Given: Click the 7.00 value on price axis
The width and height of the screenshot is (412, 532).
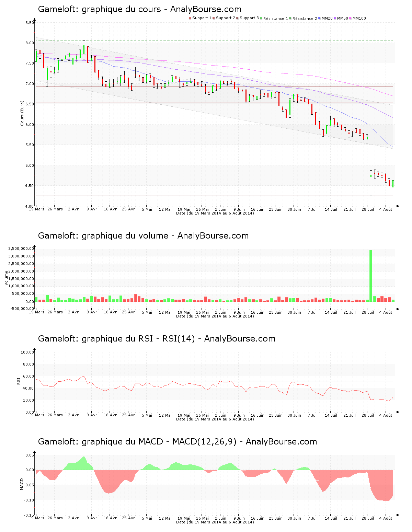Looking at the screenshot, I should (30, 84).
